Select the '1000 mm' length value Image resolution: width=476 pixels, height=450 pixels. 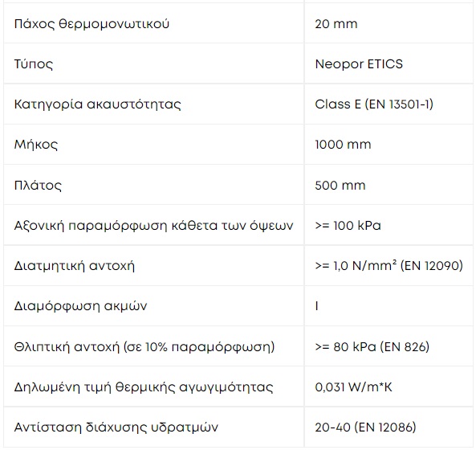tap(343, 145)
